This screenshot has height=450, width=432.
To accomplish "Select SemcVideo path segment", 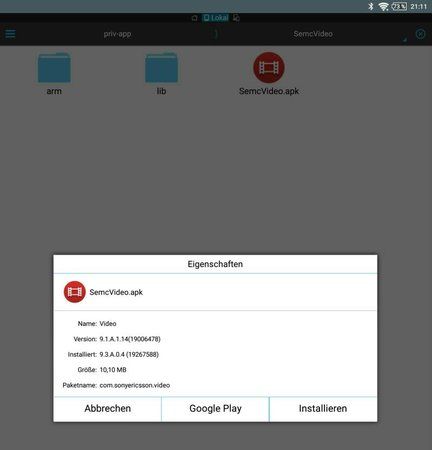I will (x=313, y=34).
